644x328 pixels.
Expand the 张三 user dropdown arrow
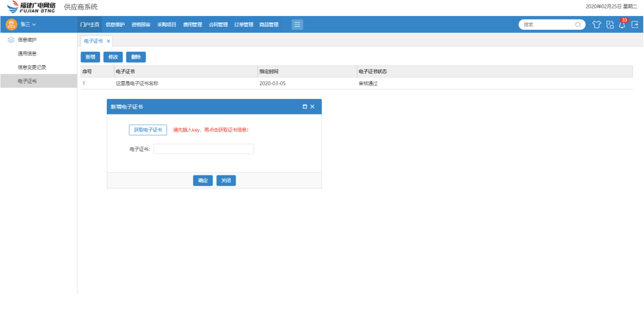pyautogui.click(x=34, y=24)
